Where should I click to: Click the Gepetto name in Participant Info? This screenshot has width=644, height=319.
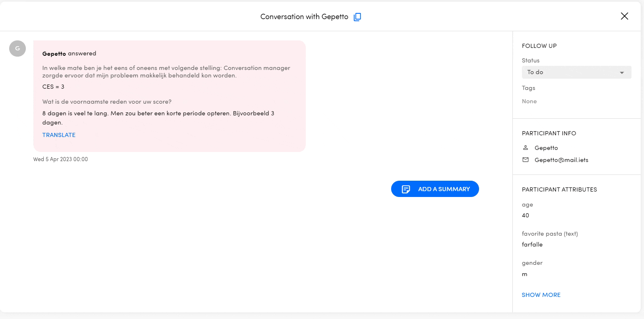546,148
